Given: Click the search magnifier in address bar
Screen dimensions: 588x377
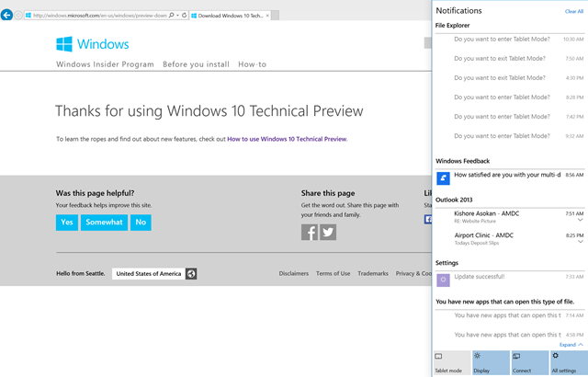Looking at the screenshot, I should [x=172, y=16].
